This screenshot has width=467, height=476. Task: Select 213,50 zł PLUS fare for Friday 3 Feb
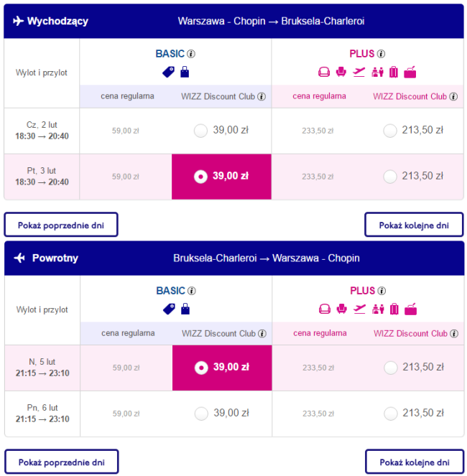click(x=390, y=176)
